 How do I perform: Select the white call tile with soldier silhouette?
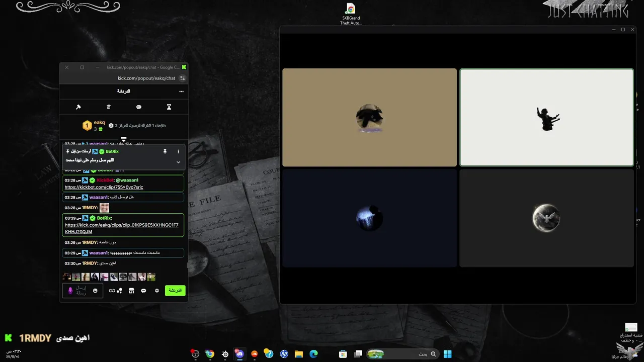pyautogui.click(x=547, y=117)
